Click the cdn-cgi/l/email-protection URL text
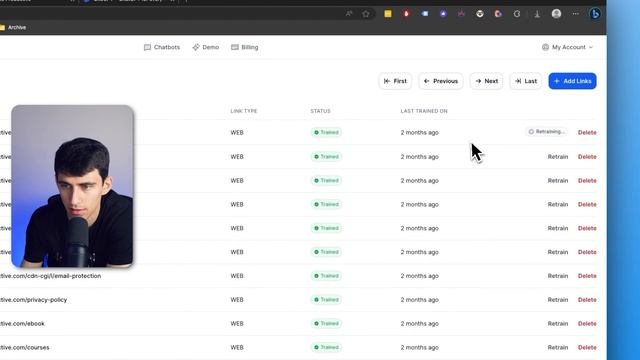Screen dimensions: 640x360 tap(51, 276)
